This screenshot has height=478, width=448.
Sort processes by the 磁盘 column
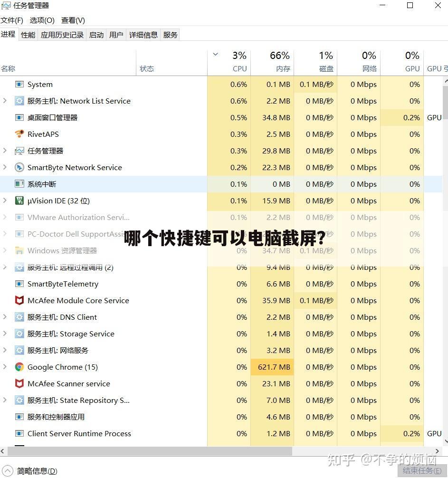[316, 63]
